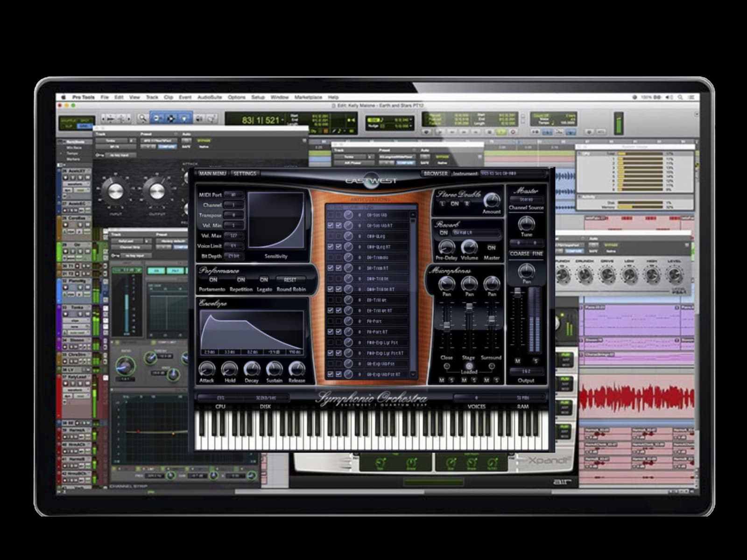Click the Attack envelope knob
Viewport: 747px width, 560px height.
(206, 369)
